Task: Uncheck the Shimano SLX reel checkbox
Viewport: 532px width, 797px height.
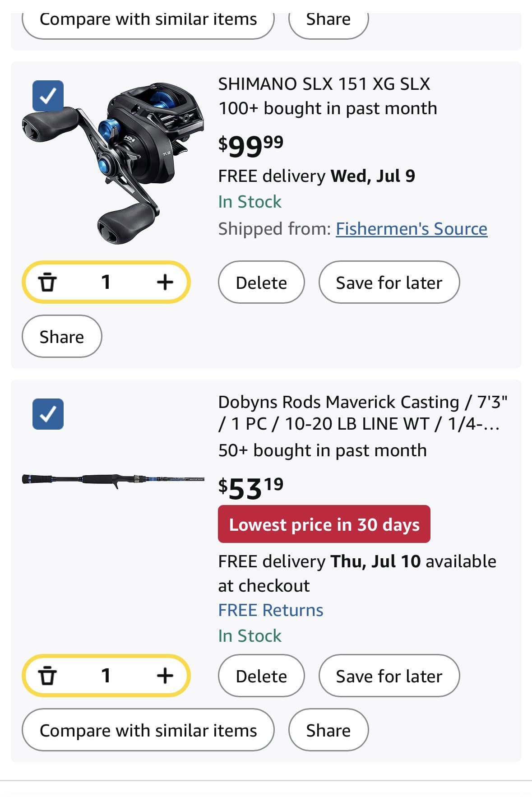Action: coord(48,96)
